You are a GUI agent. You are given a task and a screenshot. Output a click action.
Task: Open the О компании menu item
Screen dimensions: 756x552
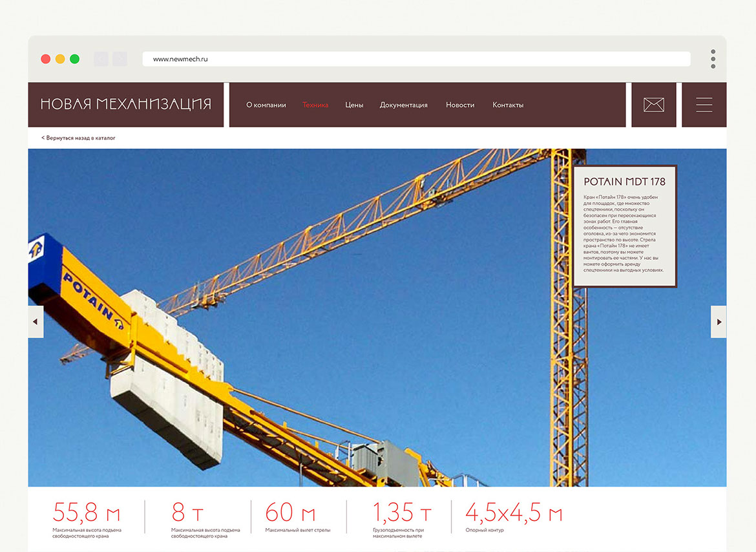(266, 105)
